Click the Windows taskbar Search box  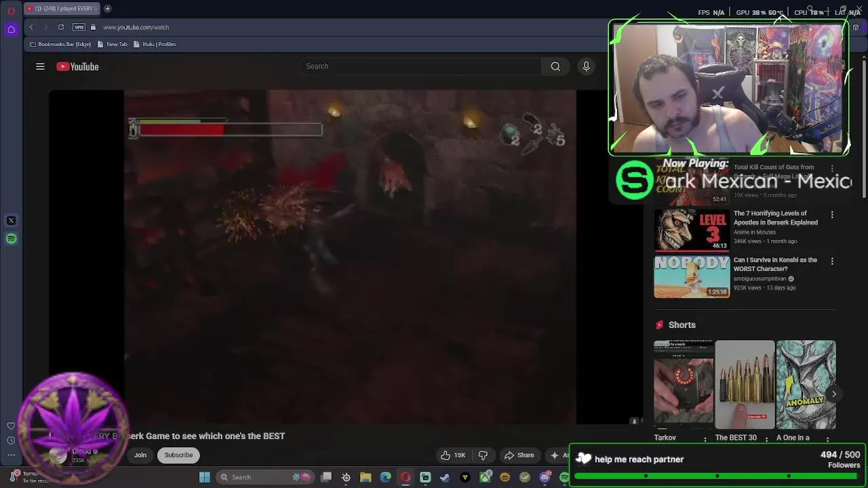tap(264, 477)
